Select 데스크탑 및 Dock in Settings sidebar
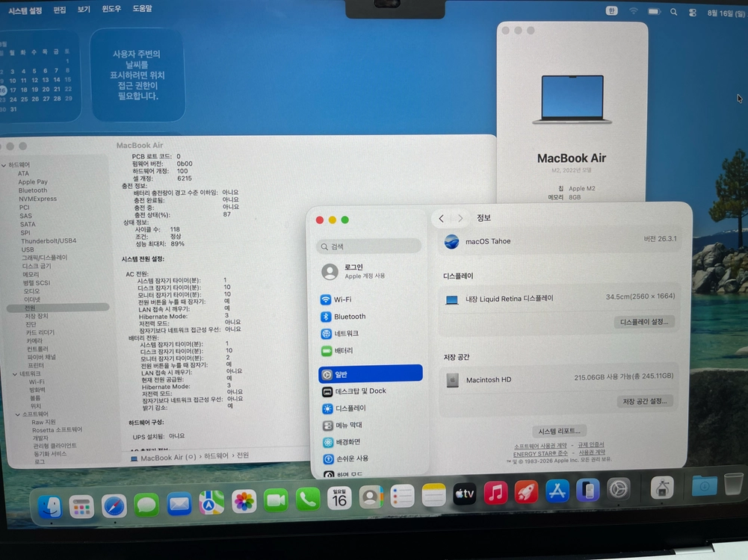Viewport: 748px width, 560px height. 370,391
